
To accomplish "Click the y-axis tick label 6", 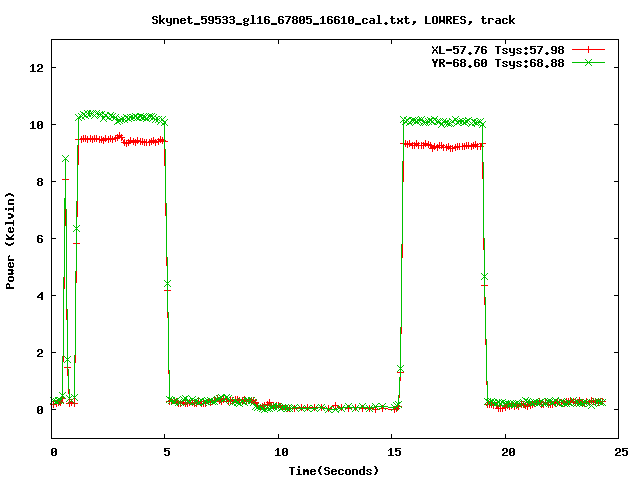I will [x=40, y=239].
